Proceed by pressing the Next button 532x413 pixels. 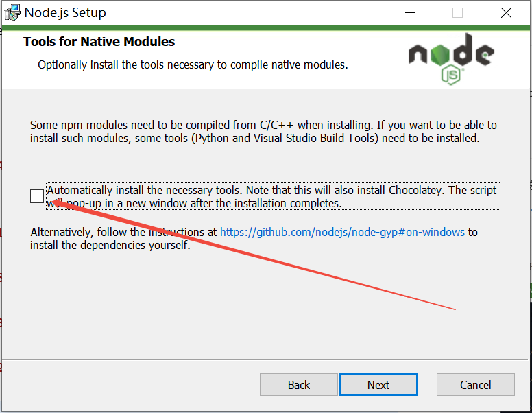378,385
